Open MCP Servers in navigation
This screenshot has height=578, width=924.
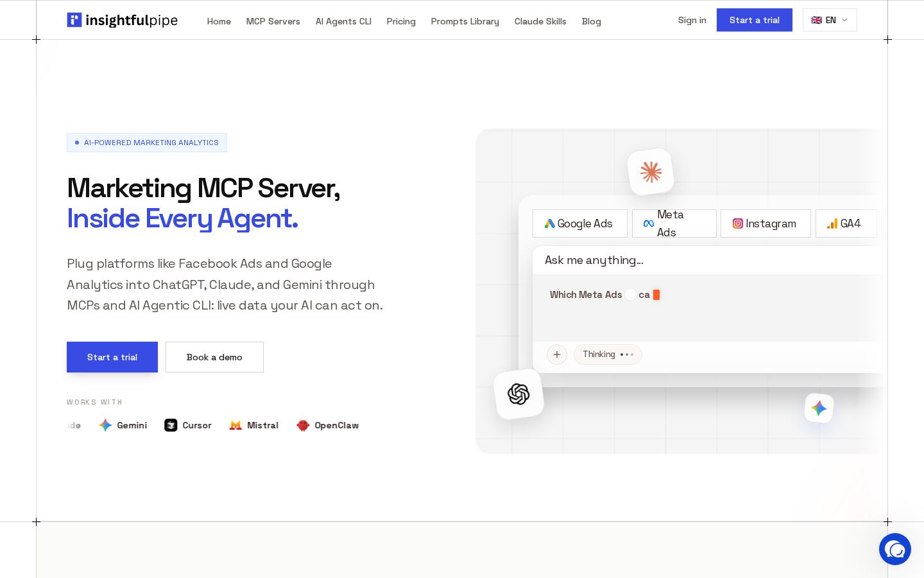tap(273, 21)
